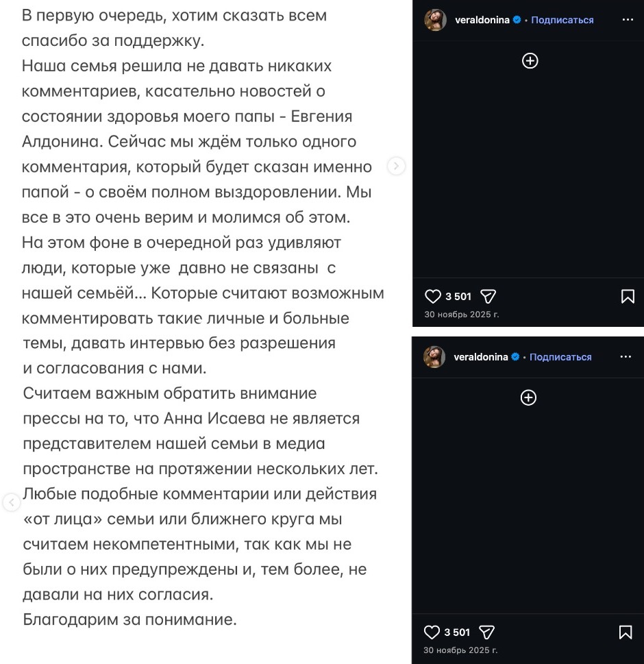Viewport: 644px width, 664px height.
Task: Open veraldonina profile link from the lower post
Action: click(x=482, y=357)
